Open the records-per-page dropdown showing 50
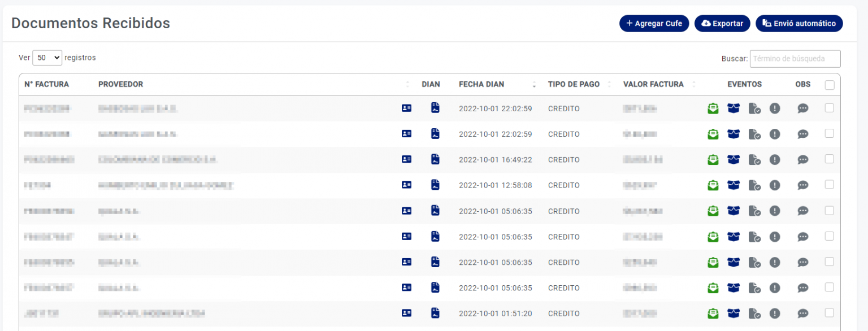Image resolution: width=868 pixels, height=331 pixels. (x=47, y=58)
